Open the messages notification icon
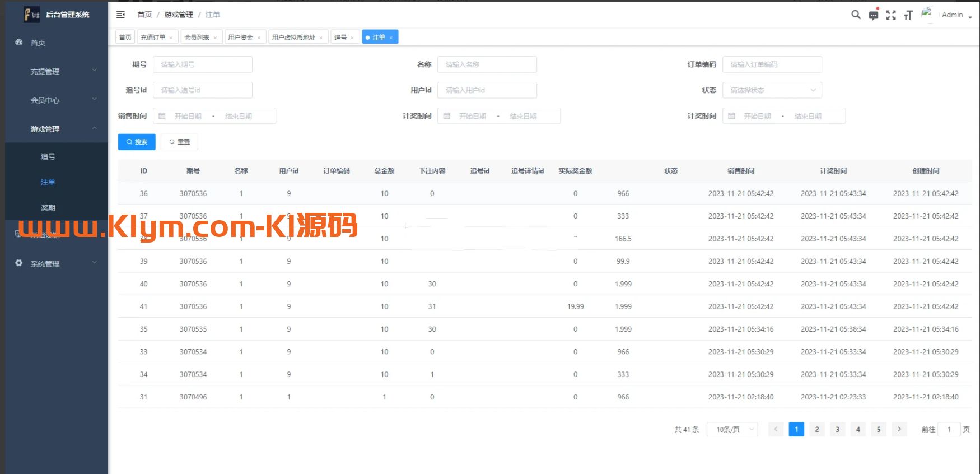The image size is (980, 474). (873, 15)
